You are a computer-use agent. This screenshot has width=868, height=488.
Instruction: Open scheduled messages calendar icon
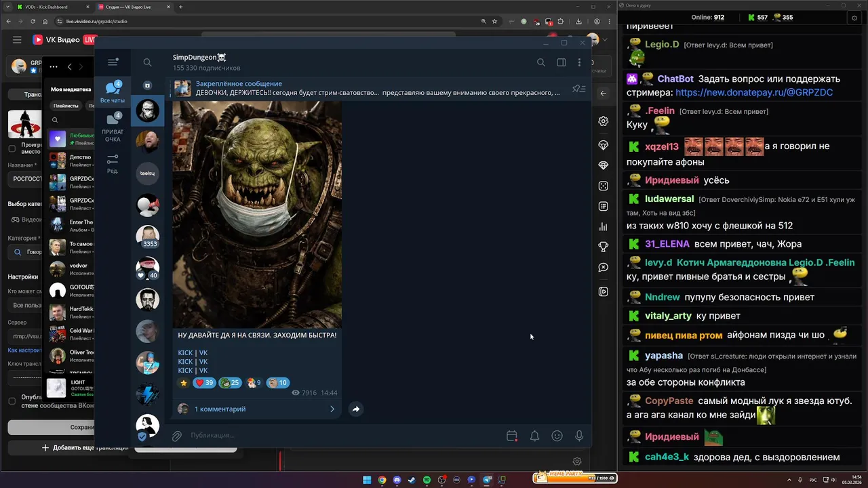(x=512, y=436)
